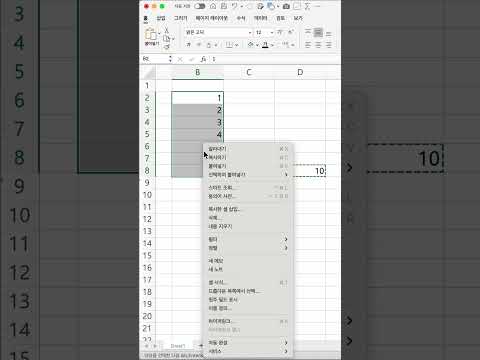This screenshot has height=360, width=480.
Task: Click the align right icon
Action: [x=329, y=45]
